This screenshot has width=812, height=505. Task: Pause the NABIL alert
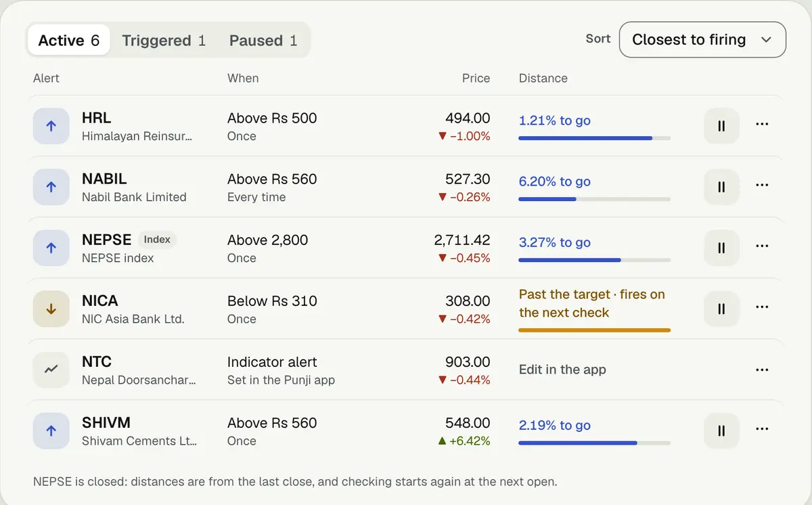(721, 187)
